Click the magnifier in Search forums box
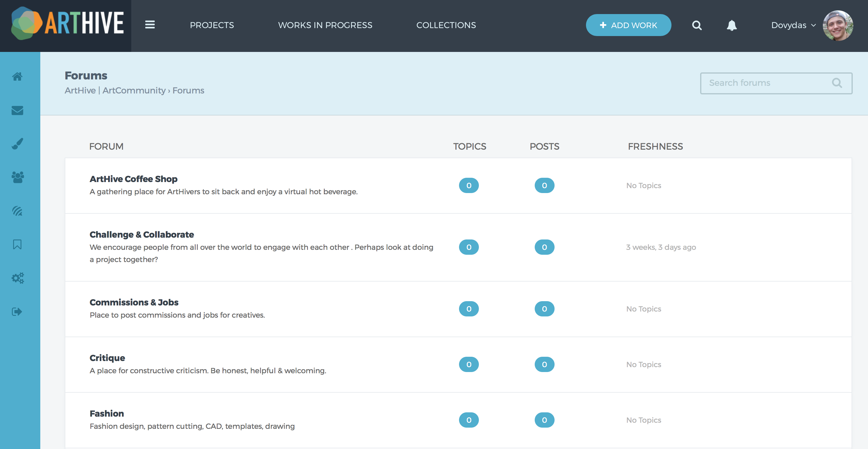The image size is (868, 449). click(x=837, y=83)
